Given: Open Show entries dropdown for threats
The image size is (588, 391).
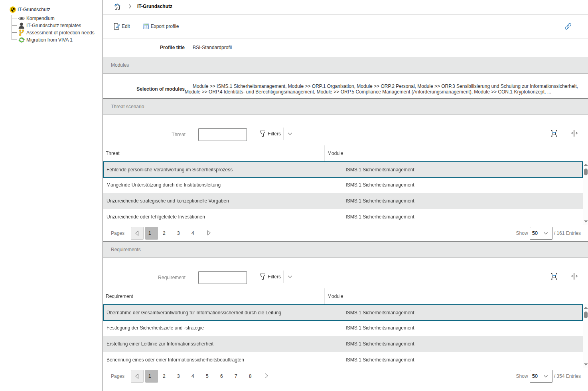Looking at the screenshot, I should 541,233.
